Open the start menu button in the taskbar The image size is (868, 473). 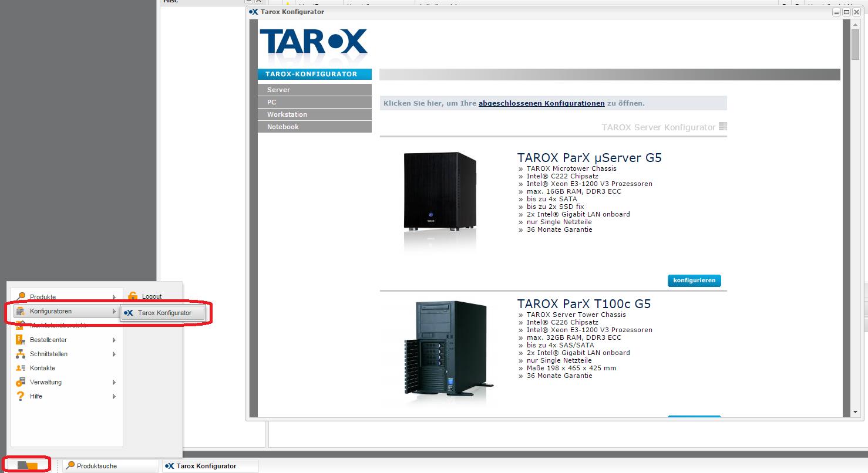coord(27,465)
